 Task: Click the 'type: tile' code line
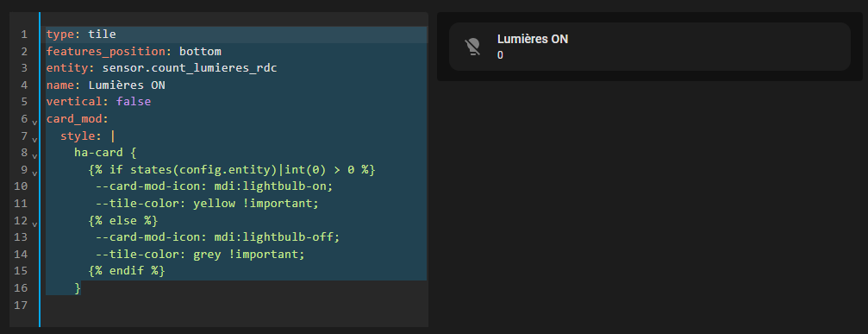[81, 35]
